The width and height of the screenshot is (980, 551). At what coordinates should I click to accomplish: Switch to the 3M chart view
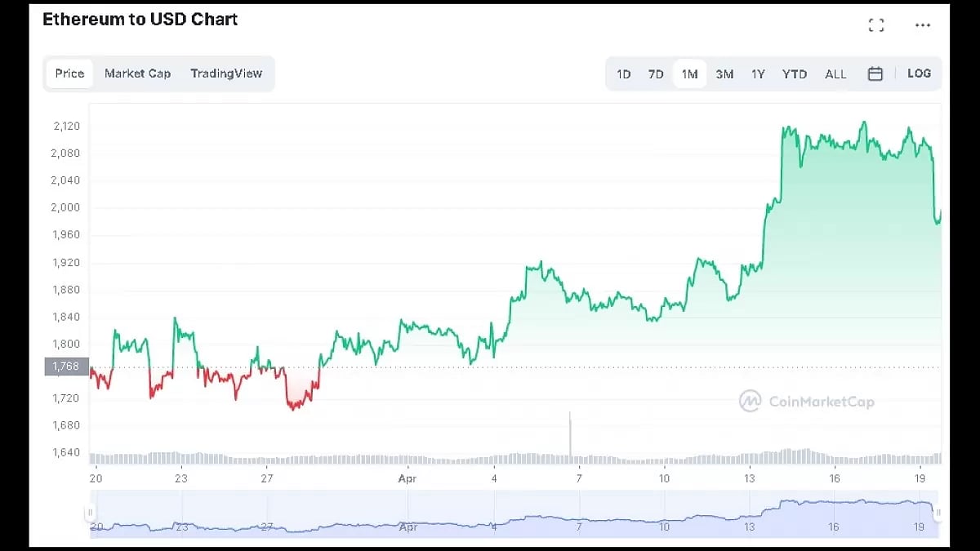click(724, 73)
